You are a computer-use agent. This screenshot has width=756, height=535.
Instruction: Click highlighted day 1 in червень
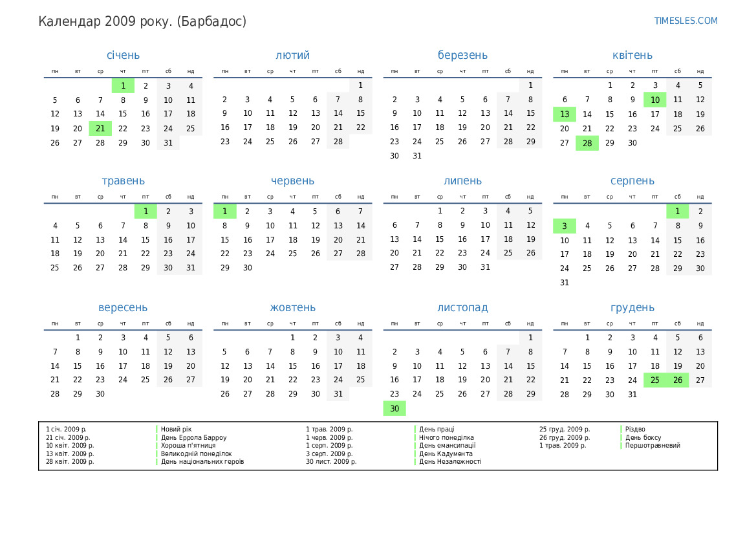pyautogui.click(x=224, y=212)
